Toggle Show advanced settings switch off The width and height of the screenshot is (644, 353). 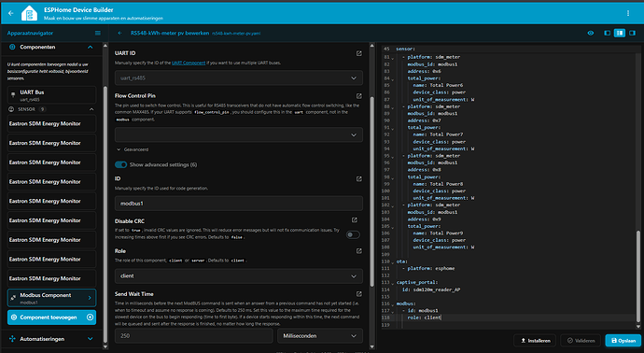pyautogui.click(x=120, y=164)
